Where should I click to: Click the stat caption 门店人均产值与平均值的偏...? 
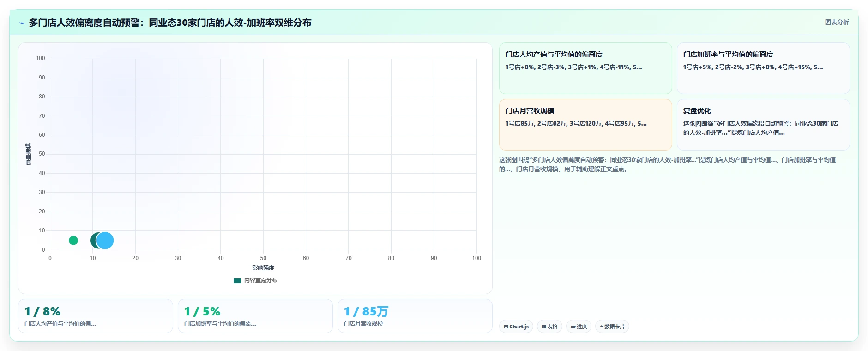(x=60, y=324)
